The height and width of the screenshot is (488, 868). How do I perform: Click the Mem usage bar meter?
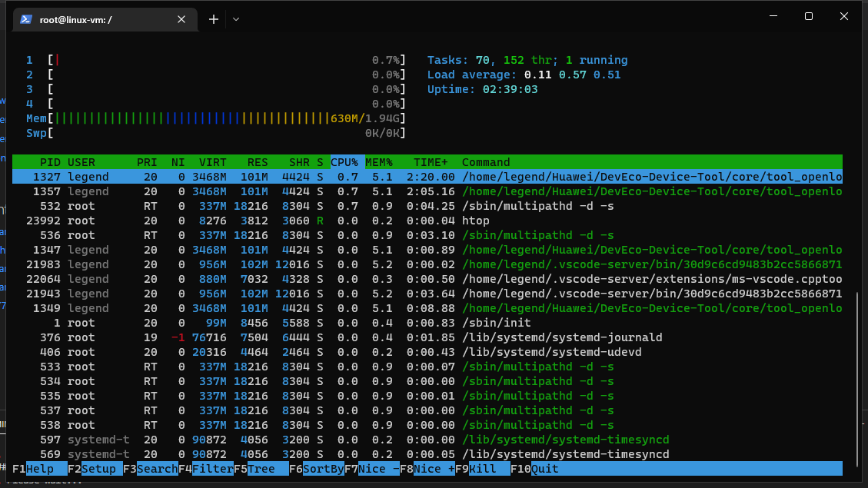(x=216, y=118)
